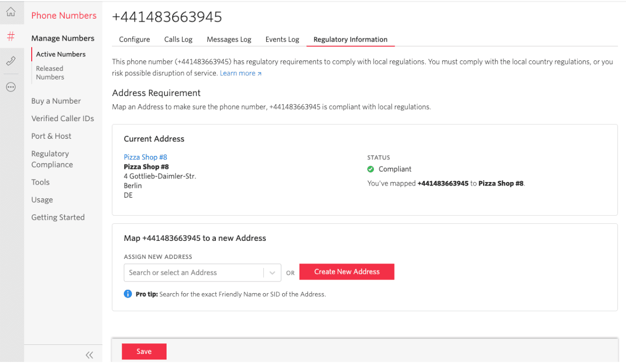
Task: Open the link-shaped icon in the left rail
Action: pos(11,61)
